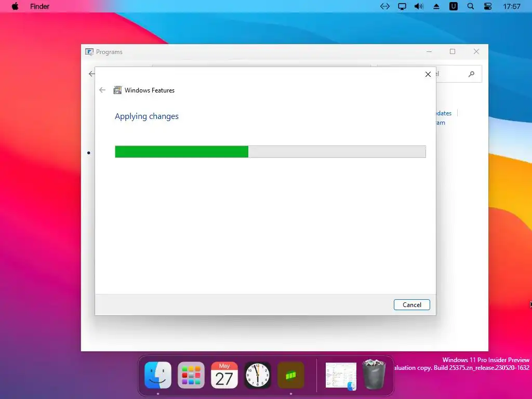Open the minimized window thumbnail in dock
Screen dimensions: 532x399
[341, 376]
